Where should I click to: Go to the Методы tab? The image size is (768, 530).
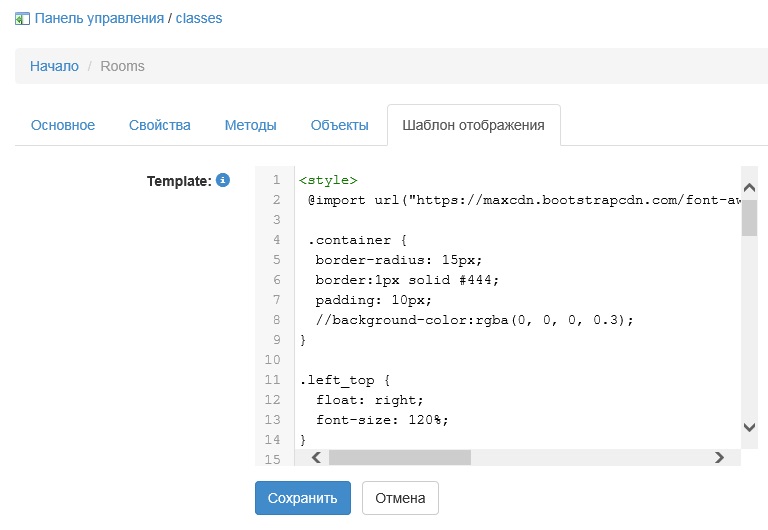(x=250, y=125)
